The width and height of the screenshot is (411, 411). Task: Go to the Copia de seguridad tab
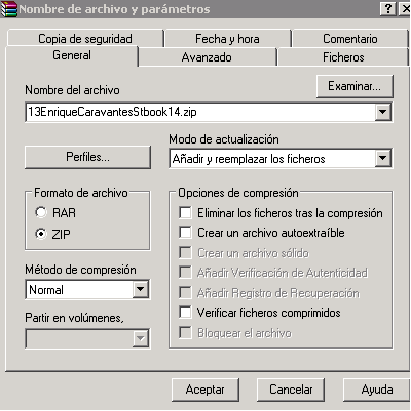(85, 38)
